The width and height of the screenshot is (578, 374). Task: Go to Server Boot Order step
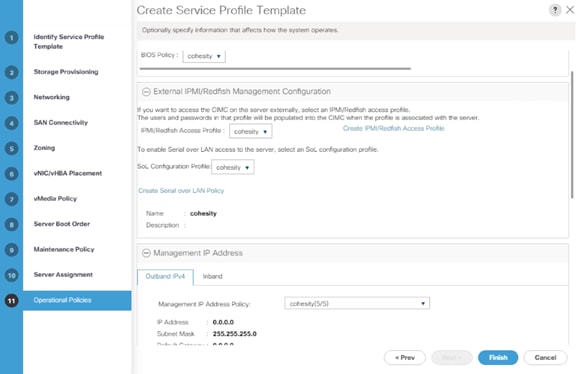(62, 224)
